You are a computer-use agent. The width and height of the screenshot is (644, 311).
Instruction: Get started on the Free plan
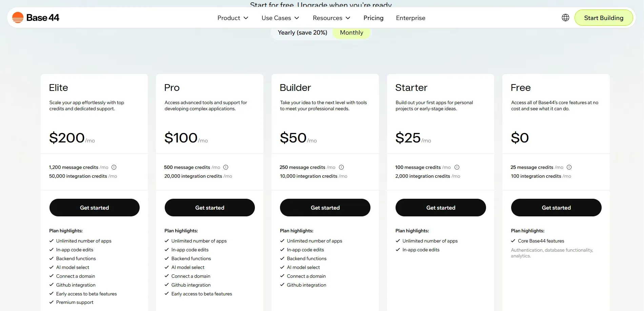[x=556, y=208]
